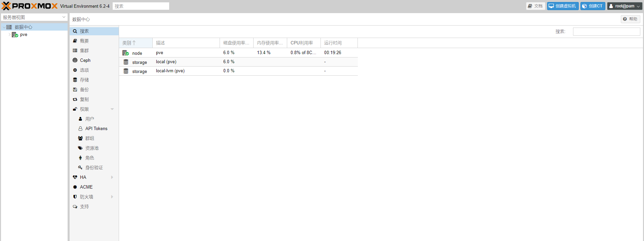Open the 集群 cluster page
Image resolution: width=644 pixels, height=241 pixels.
click(94, 51)
